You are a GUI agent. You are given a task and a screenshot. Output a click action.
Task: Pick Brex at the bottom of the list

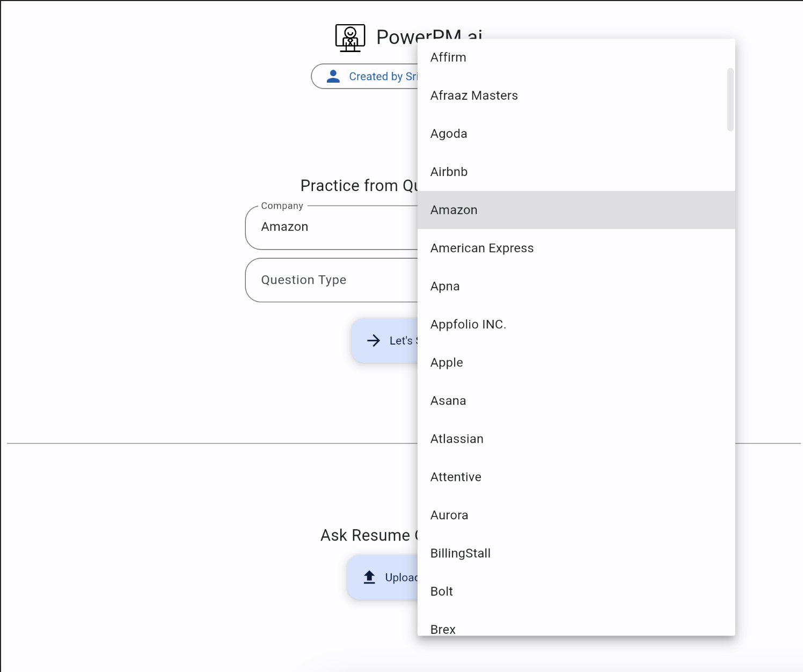pyautogui.click(x=576, y=623)
